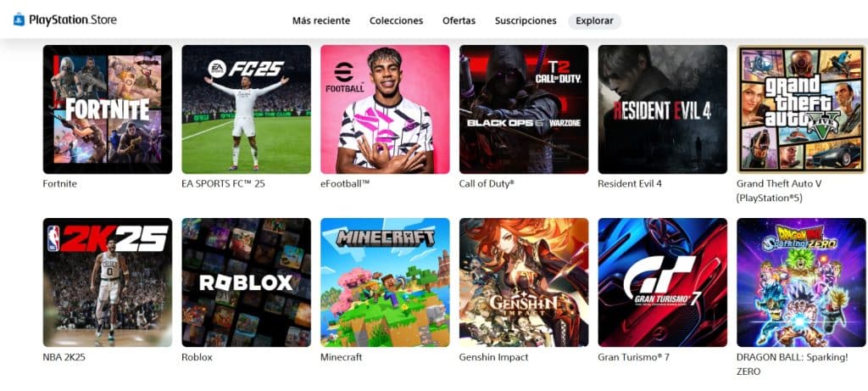
Task: Open the Más reciente tab
Action: [321, 21]
